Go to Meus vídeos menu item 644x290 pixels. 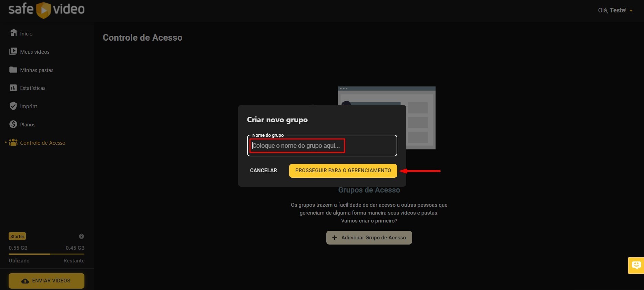34,52
